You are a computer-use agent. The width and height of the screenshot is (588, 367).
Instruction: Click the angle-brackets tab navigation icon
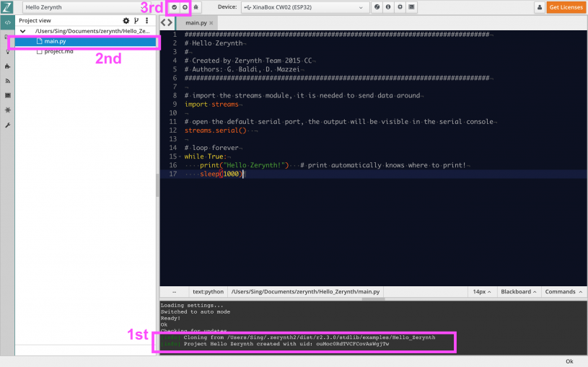click(167, 22)
